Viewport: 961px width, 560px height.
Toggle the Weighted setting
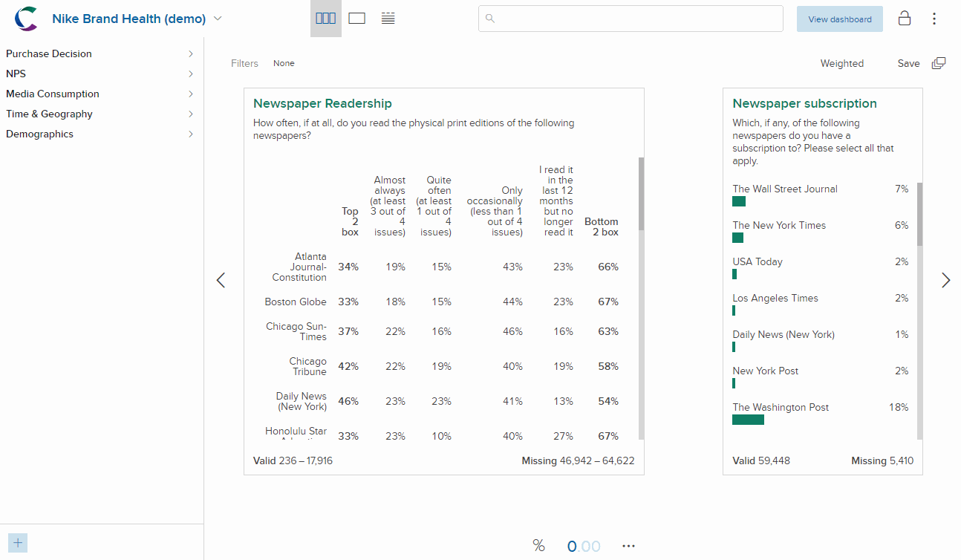[x=842, y=63]
